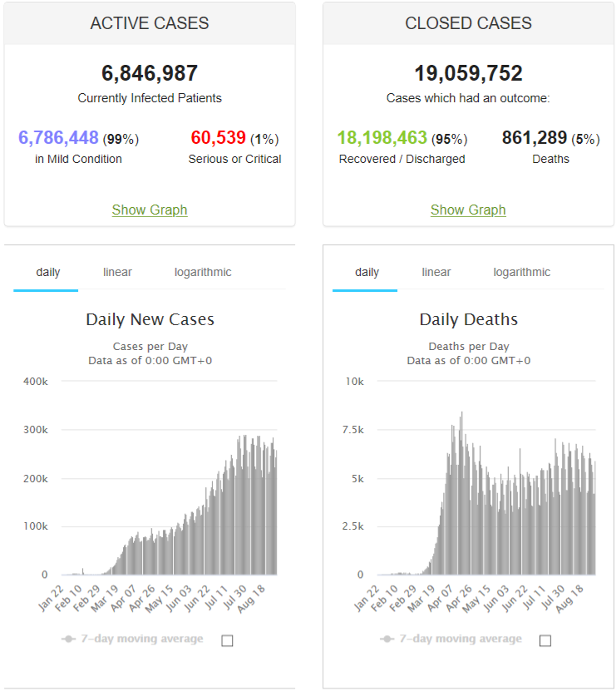The height and width of the screenshot is (691, 616).
Task: Click the 6,786,448 mild condition number
Action: click(58, 138)
